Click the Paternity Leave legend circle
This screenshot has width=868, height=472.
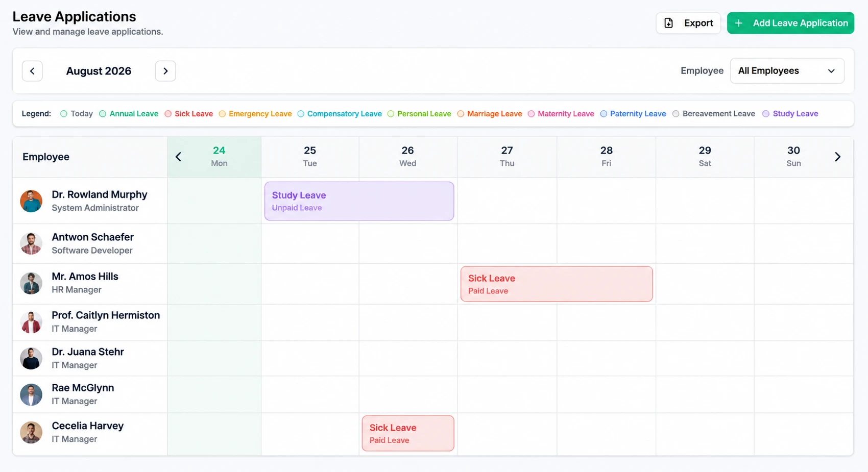pos(604,114)
